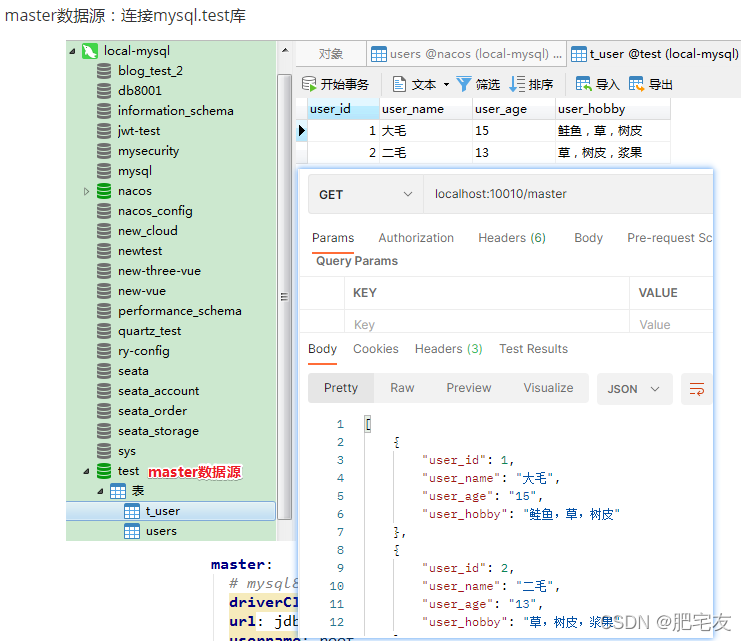Open the users @nacos table tab

click(x=466, y=54)
